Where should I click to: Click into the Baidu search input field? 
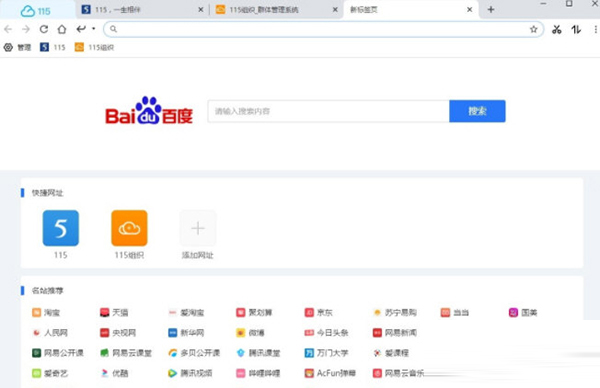tap(328, 111)
